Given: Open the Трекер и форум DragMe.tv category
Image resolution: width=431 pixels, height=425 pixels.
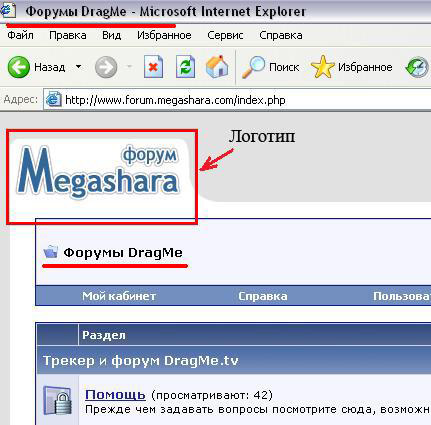Looking at the screenshot, I should (141, 361).
